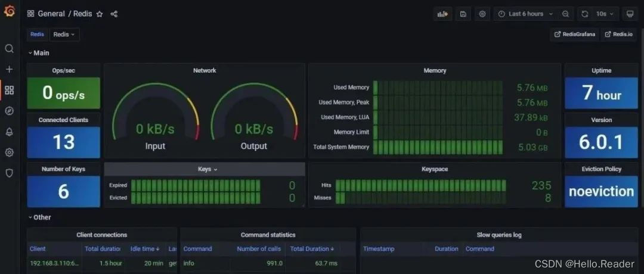Sort by Timestamp column in Slow queries
Viewport: 644px width, 274px height.
coord(379,248)
